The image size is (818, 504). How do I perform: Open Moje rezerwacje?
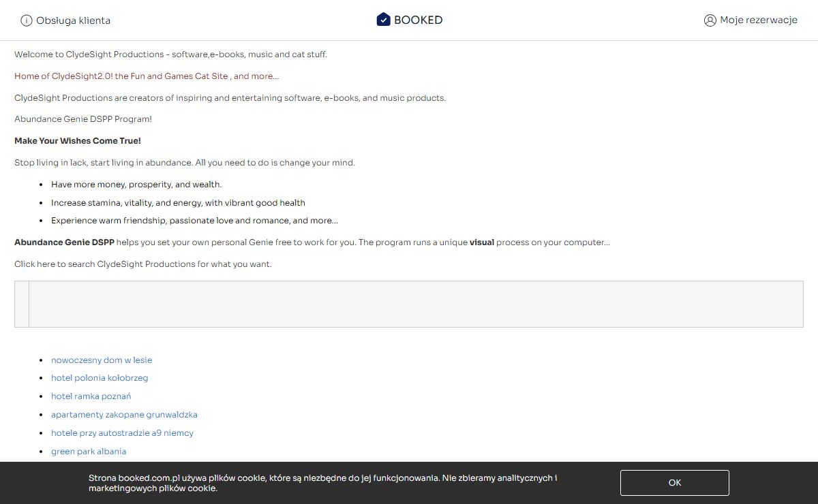coord(759,20)
